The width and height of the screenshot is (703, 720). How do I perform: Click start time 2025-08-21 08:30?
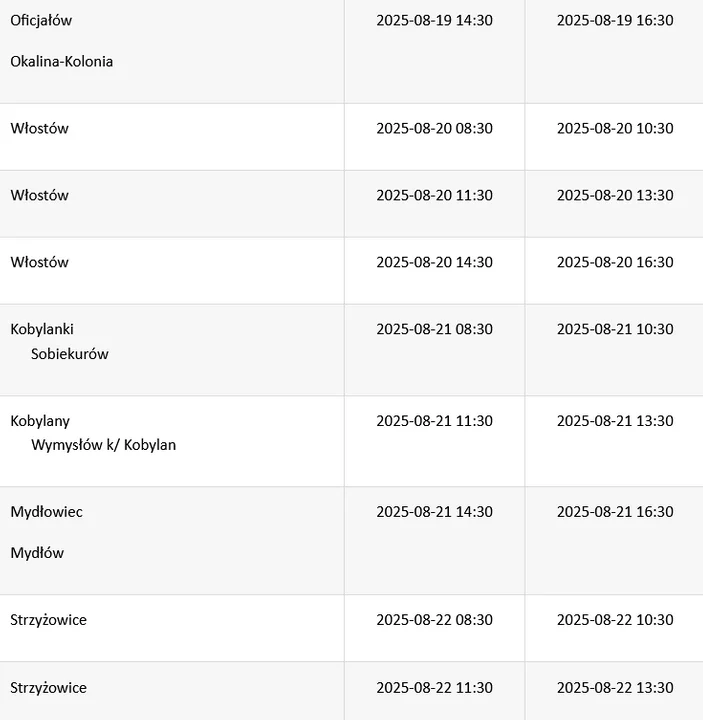point(434,330)
